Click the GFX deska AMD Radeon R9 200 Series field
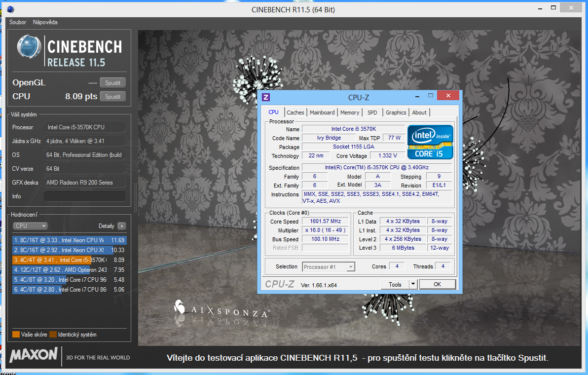This screenshot has height=375, width=588. tap(85, 183)
